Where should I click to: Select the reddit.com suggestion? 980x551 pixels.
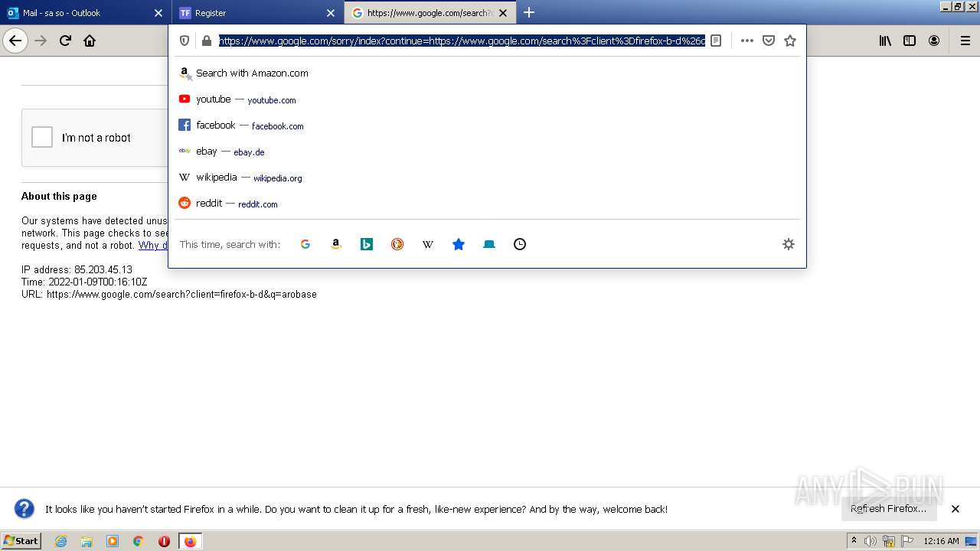(x=487, y=204)
